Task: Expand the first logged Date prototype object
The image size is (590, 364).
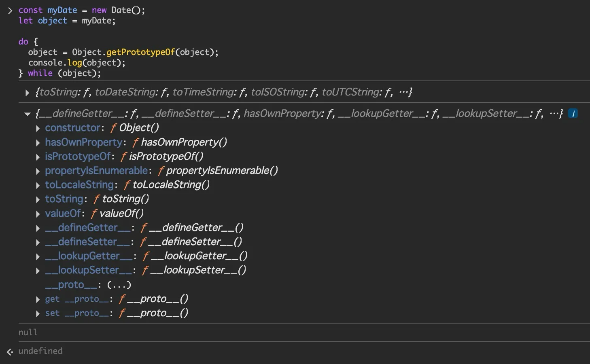Action: click(x=27, y=93)
